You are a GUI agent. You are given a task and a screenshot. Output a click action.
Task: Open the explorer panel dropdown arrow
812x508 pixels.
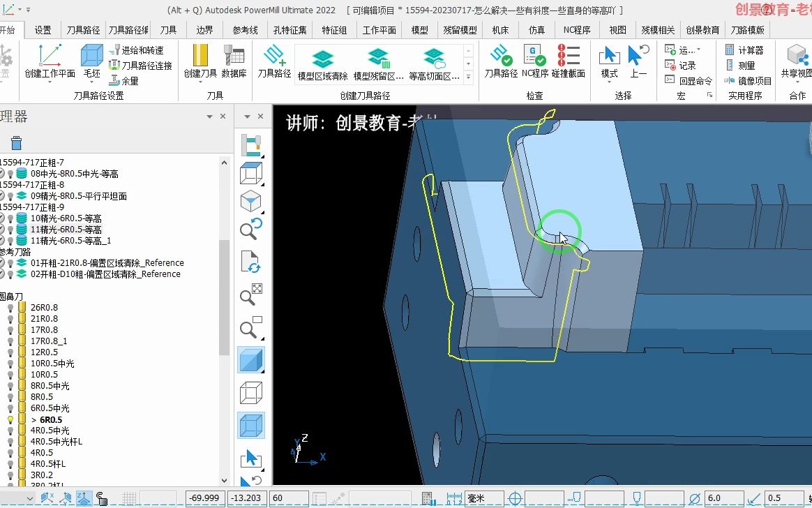(x=210, y=117)
